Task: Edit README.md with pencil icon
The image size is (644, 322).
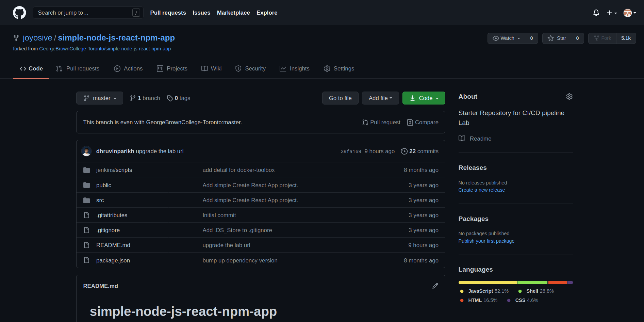Action: click(x=435, y=286)
